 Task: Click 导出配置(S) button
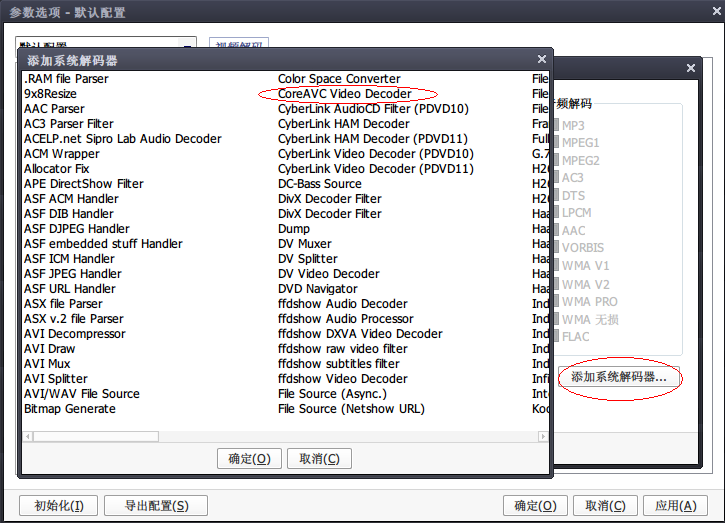pyautogui.click(x=156, y=505)
